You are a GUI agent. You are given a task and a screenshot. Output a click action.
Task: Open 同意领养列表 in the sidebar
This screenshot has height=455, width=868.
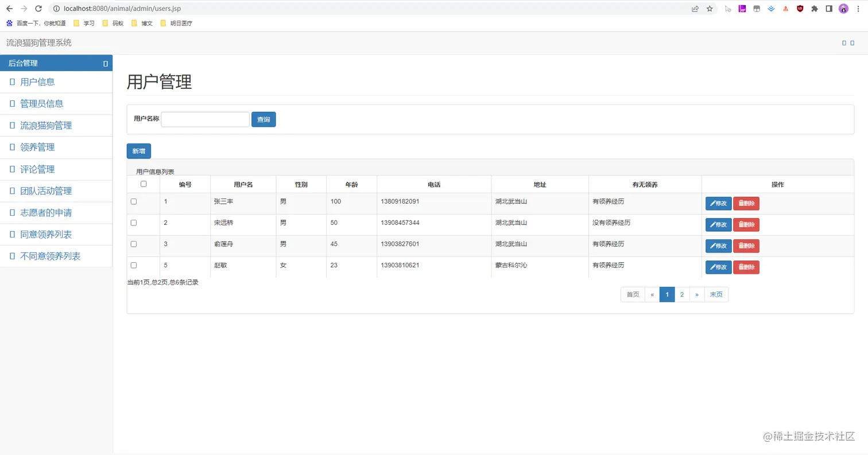(x=56, y=235)
